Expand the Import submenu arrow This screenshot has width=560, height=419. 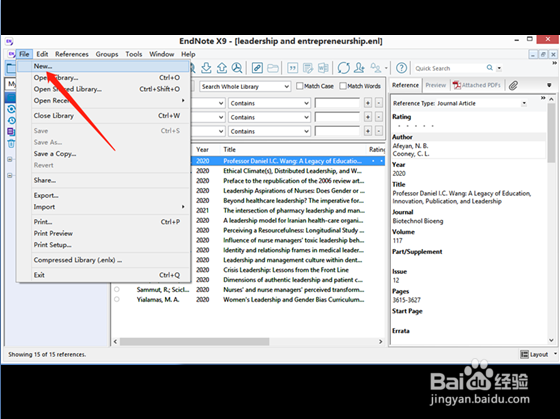(183, 206)
